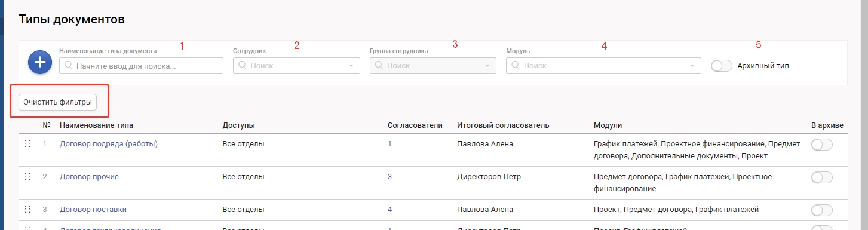The height and width of the screenshot is (230, 868).
Task: Click the drag handle of row Договор подряда (работы)
Action: [x=27, y=143]
